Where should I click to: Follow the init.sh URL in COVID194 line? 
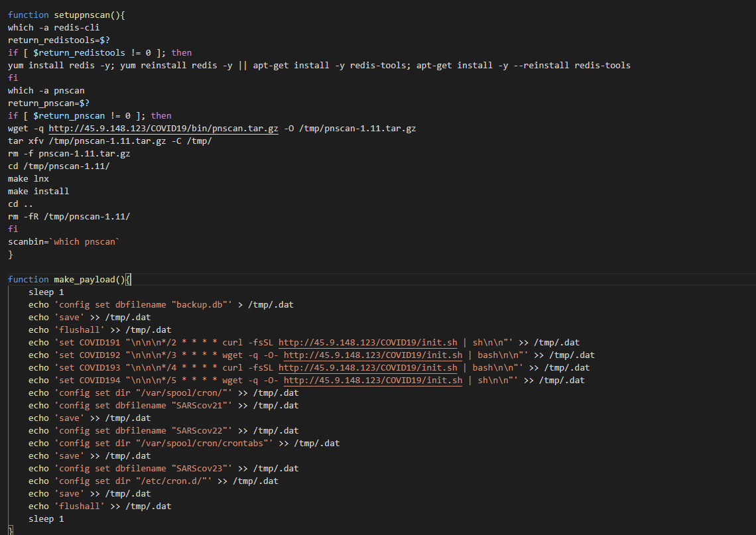373,380
